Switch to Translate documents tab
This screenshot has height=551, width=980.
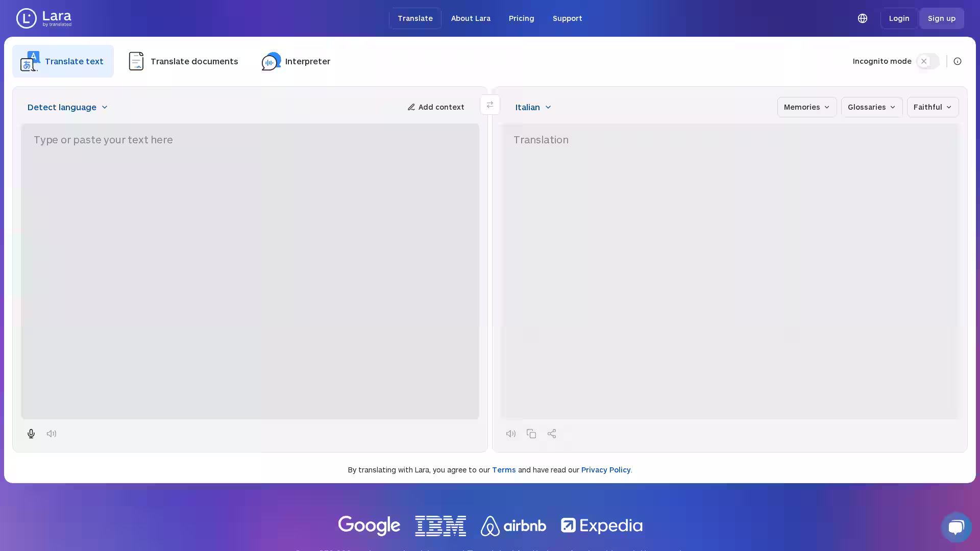pos(183,61)
